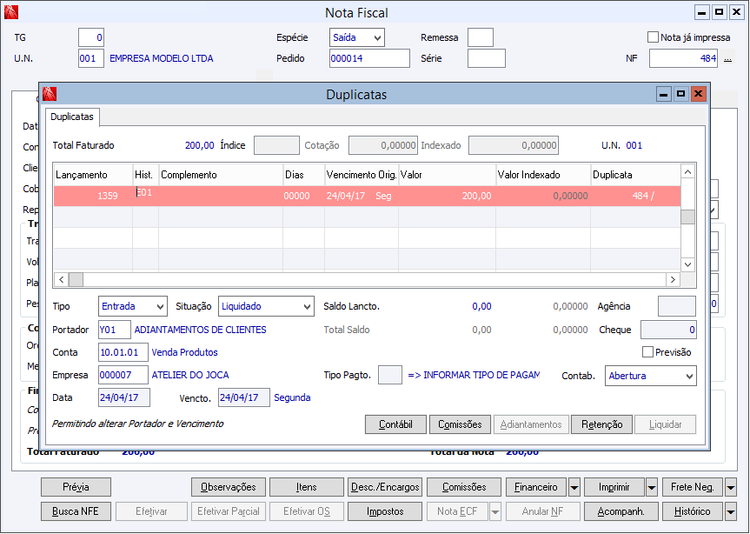
Task: Maximize the Duplicatas dialog window
Action: (x=680, y=94)
